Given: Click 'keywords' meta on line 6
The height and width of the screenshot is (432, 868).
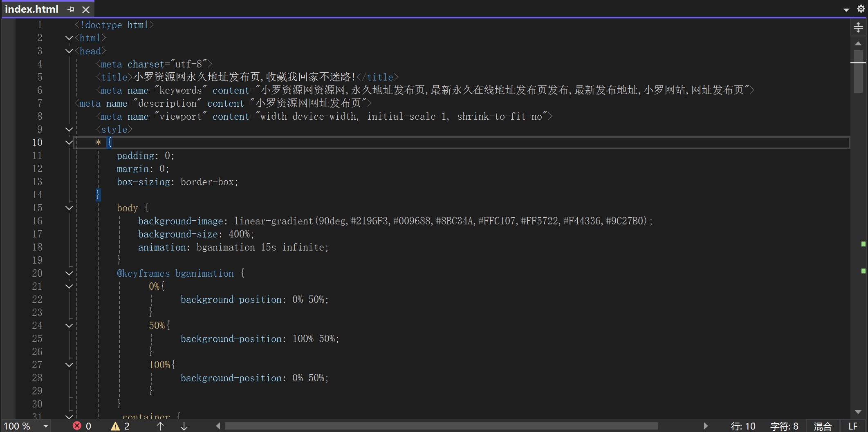Looking at the screenshot, I should click(425, 90).
